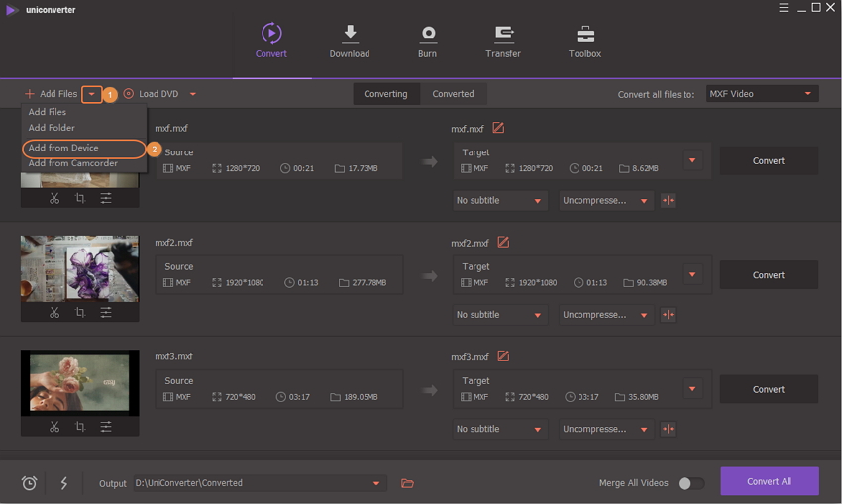
Task: Click the high speed conversion lightning icon
Action: (x=64, y=483)
